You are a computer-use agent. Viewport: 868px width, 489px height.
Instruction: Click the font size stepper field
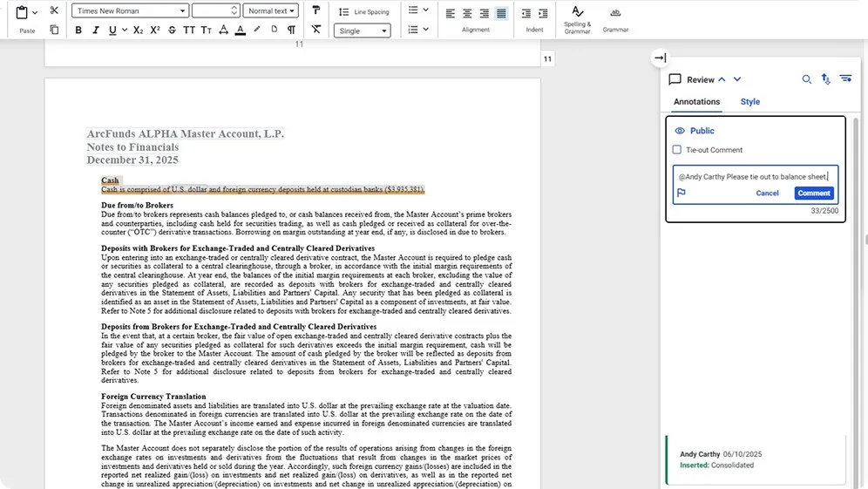215,10
